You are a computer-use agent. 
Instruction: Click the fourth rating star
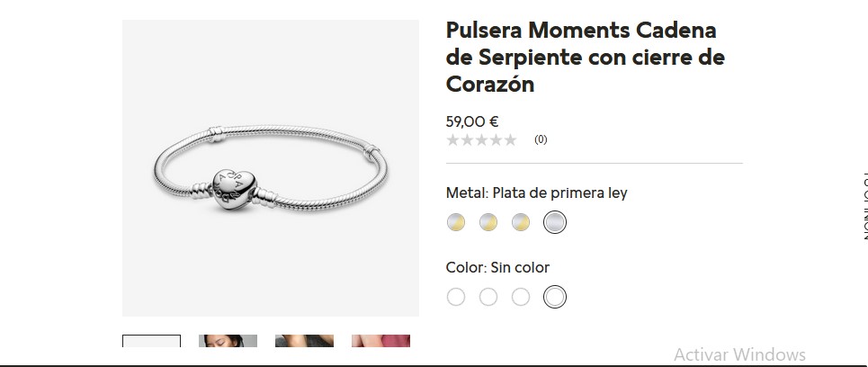pos(496,140)
